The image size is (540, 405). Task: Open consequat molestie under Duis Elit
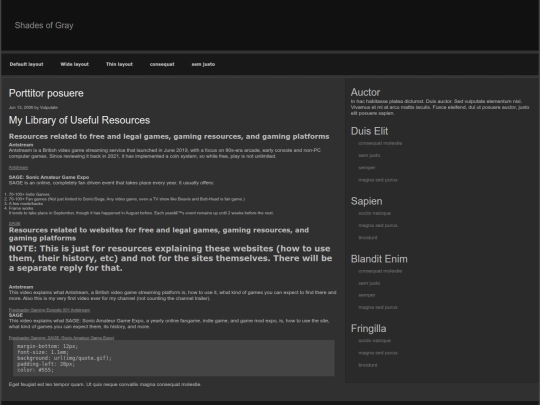tap(380, 143)
